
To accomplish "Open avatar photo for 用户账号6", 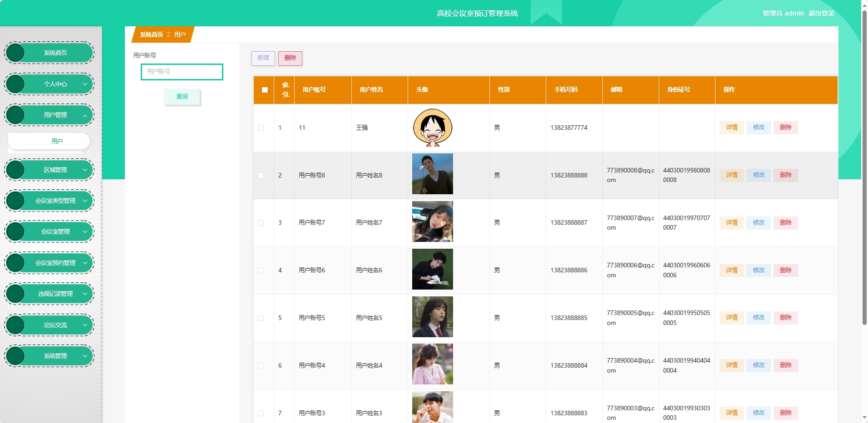I will [x=433, y=269].
